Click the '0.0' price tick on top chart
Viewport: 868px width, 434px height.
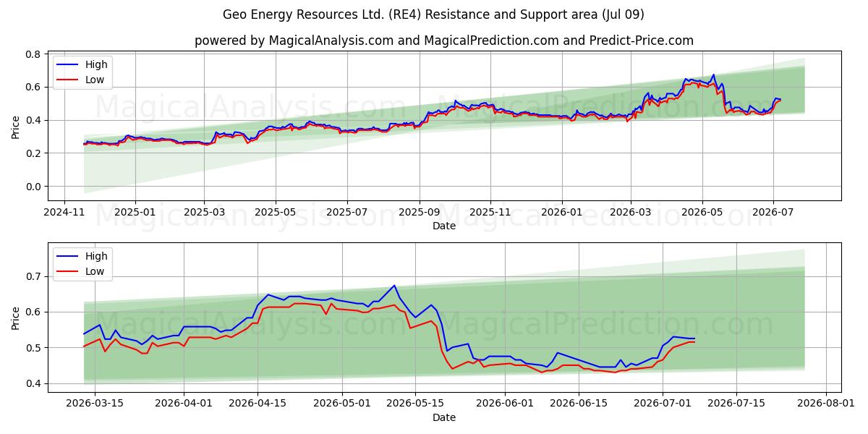coord(32,187)
